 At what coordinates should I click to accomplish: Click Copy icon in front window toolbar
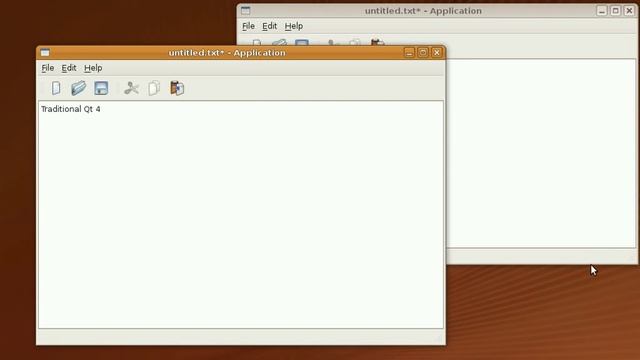tap(154, 88)
